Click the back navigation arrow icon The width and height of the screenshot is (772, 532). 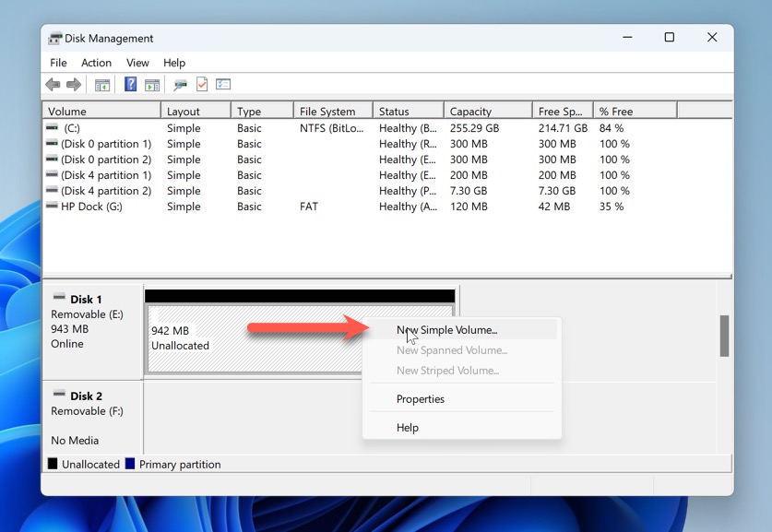point(52,84)
